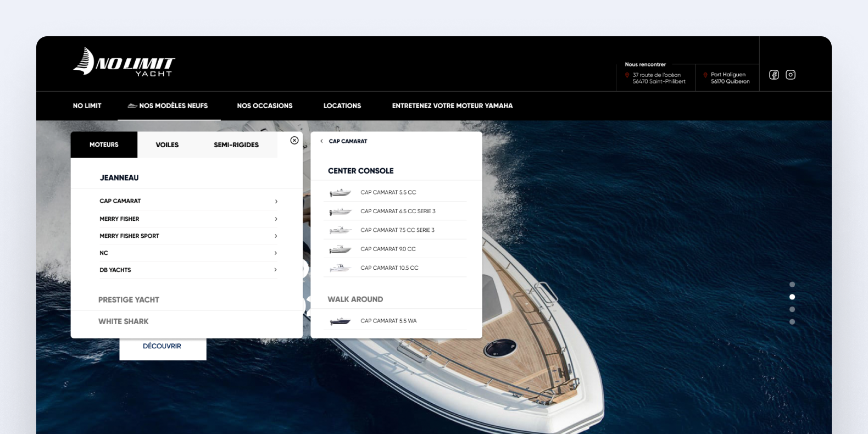Select the MOTEURS tab
This screenshot has height=434, width=868.
tap(104, 144)
